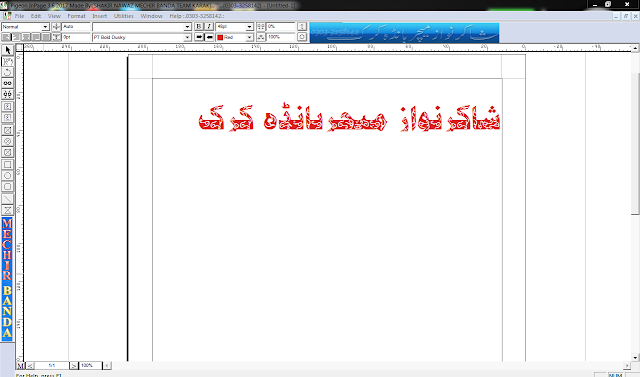Click the 0% kerning field
Screen dimensions: 640x377
[x=281, y=27]
